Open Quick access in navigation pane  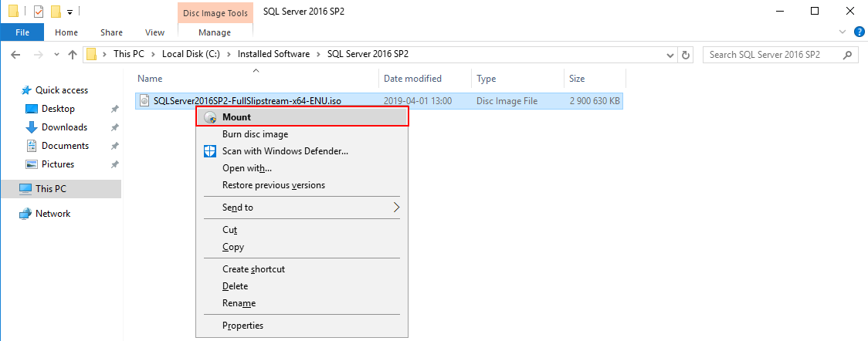pos(62,90)
